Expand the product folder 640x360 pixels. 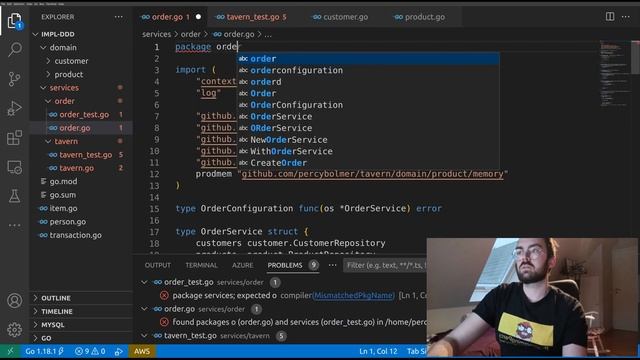tap(69, 75)
